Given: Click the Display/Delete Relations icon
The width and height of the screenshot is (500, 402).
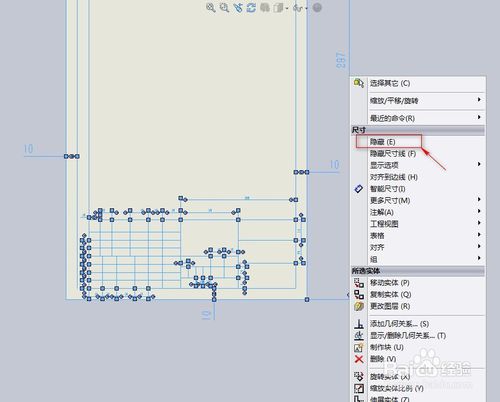Looking at the screenshot, I should [359, 335].
